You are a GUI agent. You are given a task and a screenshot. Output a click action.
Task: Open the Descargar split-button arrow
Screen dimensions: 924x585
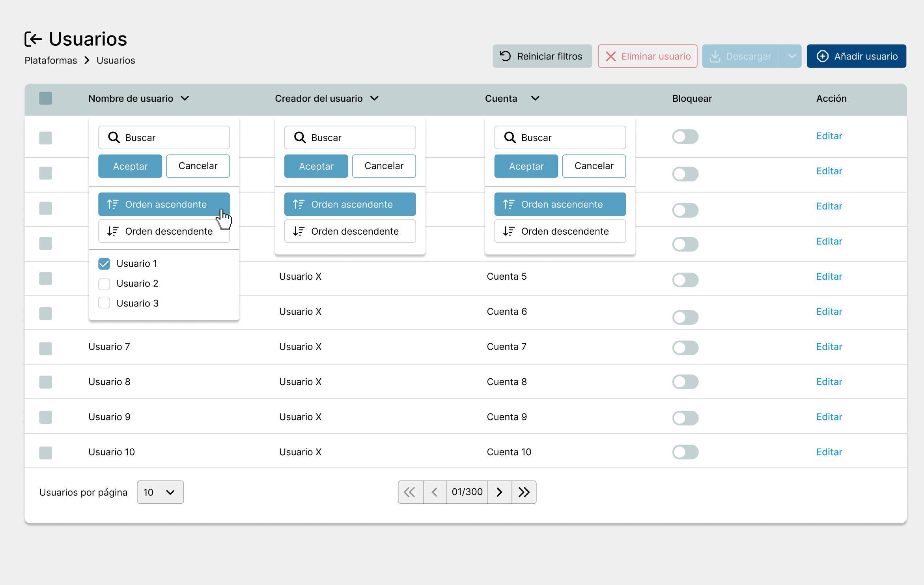tap(791, 56)
